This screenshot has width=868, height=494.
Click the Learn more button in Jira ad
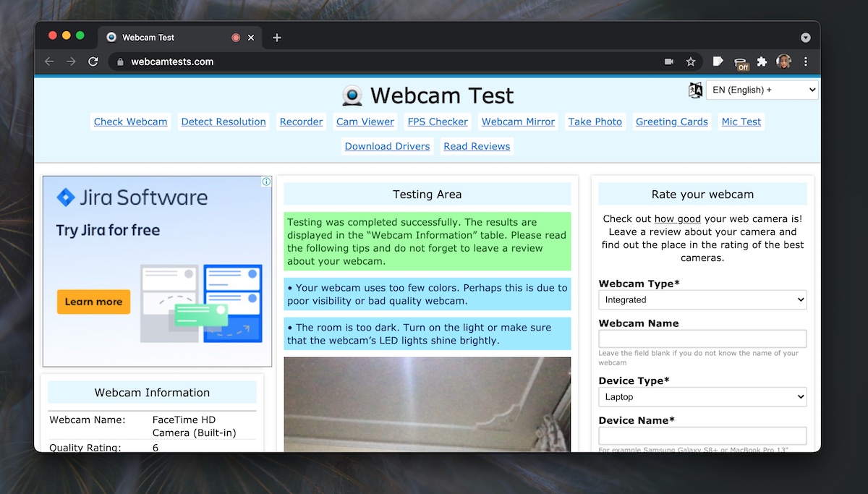point(93,302)
